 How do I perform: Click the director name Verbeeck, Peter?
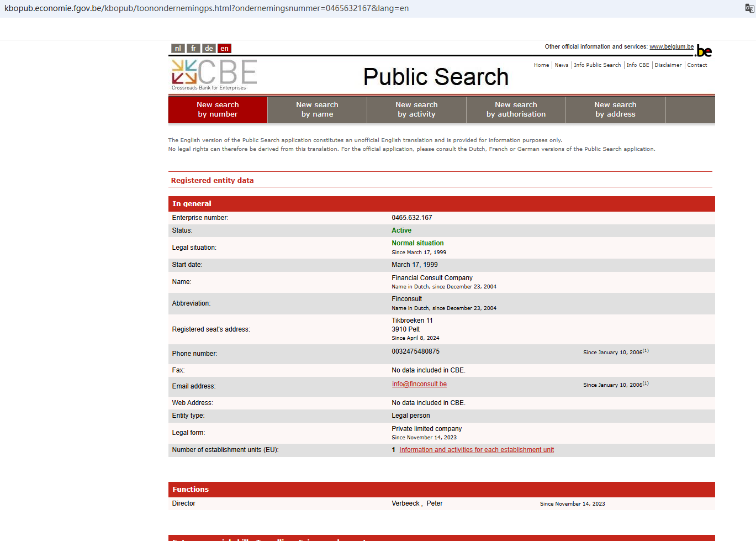pyautogui.click(x=417, y=503)
